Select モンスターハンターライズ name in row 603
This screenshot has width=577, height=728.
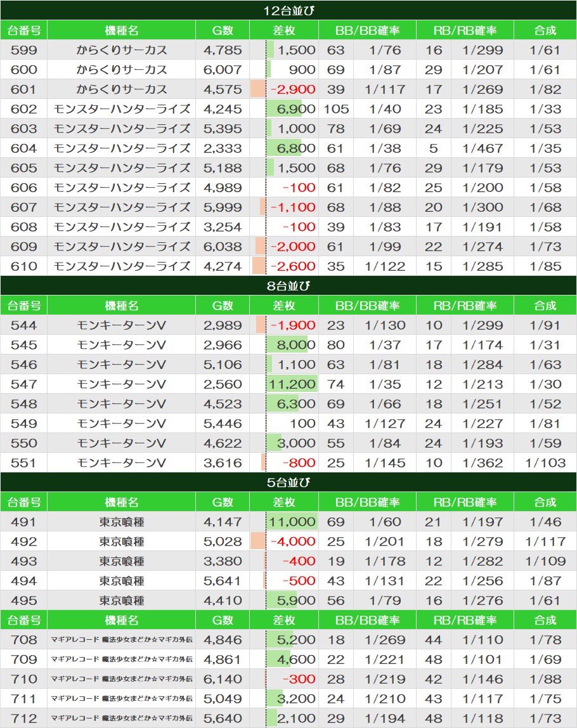click(x=122, y=129)
